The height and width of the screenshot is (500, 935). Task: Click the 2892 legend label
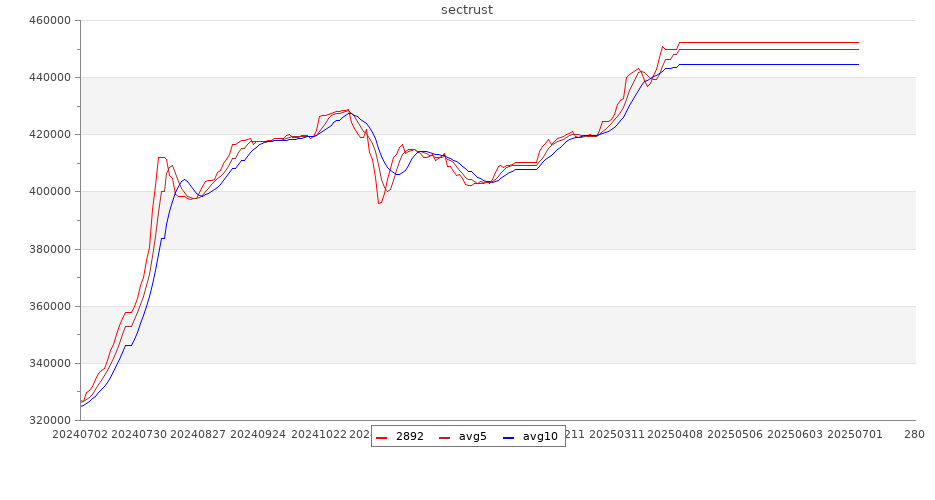pyautogui.click(x=410, y=437)
